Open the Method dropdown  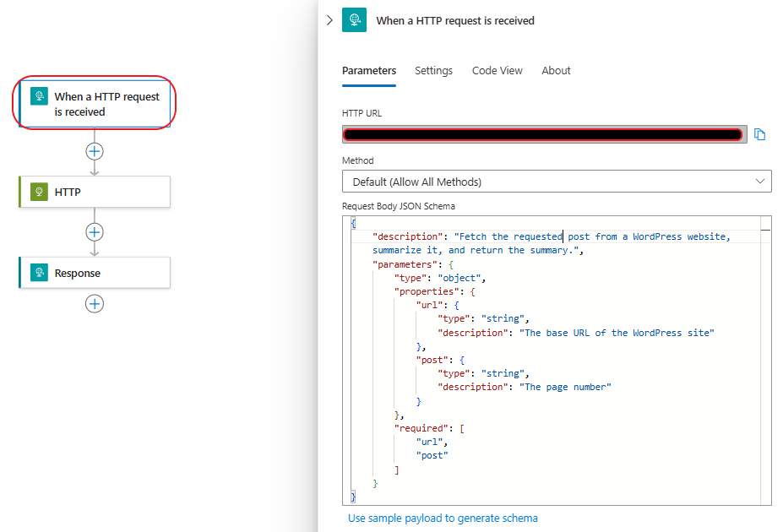click(x=557, y=182)
